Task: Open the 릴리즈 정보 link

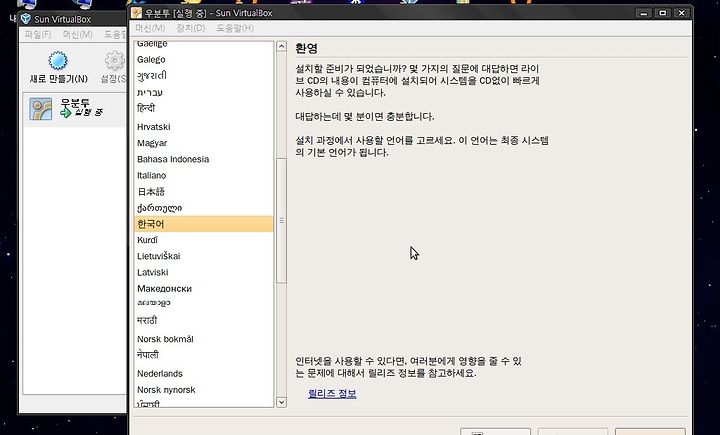Action: [x=332, y=394]
